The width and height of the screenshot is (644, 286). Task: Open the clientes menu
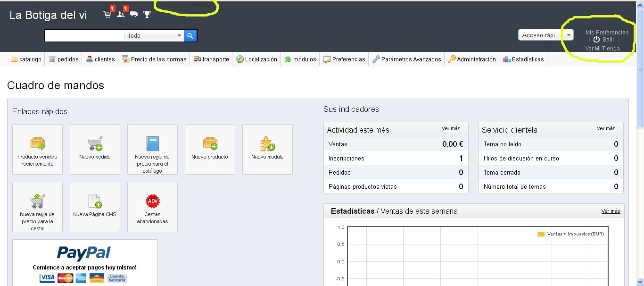pyautogui.click(x=100, y=59)
